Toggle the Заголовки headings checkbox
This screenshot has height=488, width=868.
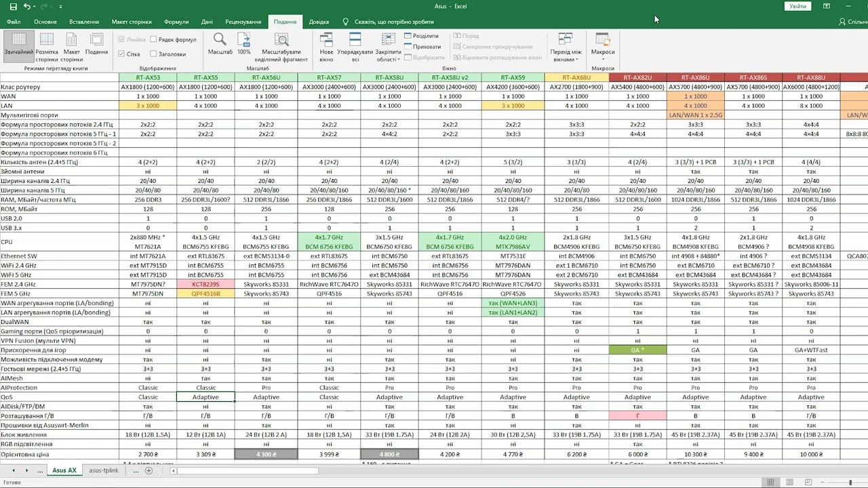(x=167, y=54)
